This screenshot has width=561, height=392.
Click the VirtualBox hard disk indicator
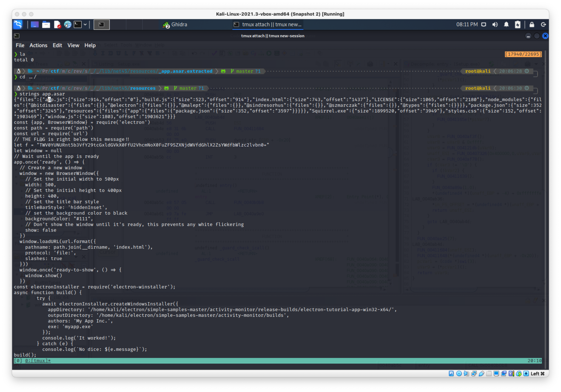(x=451, y=373)
